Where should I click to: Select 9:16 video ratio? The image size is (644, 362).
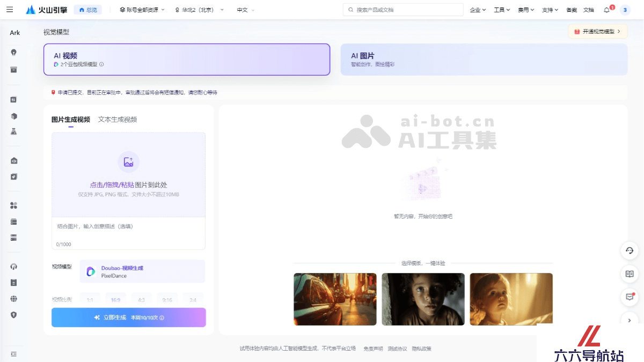coord(167,300)
